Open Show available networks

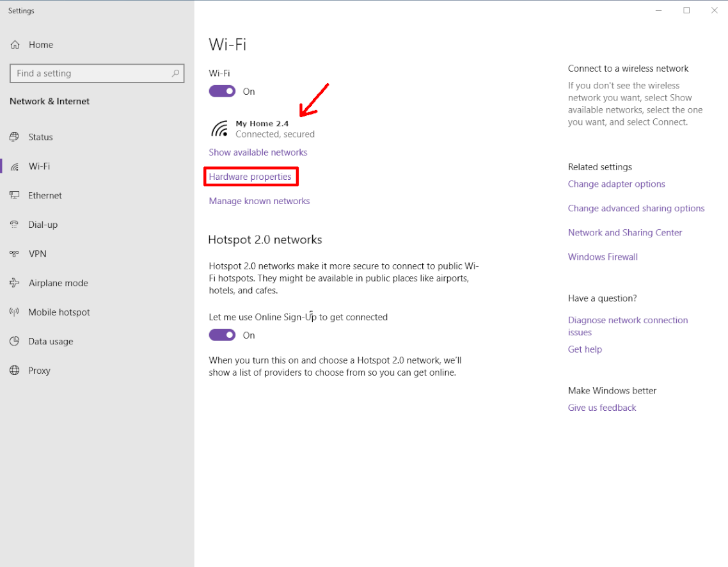click(x=258, y=152)
